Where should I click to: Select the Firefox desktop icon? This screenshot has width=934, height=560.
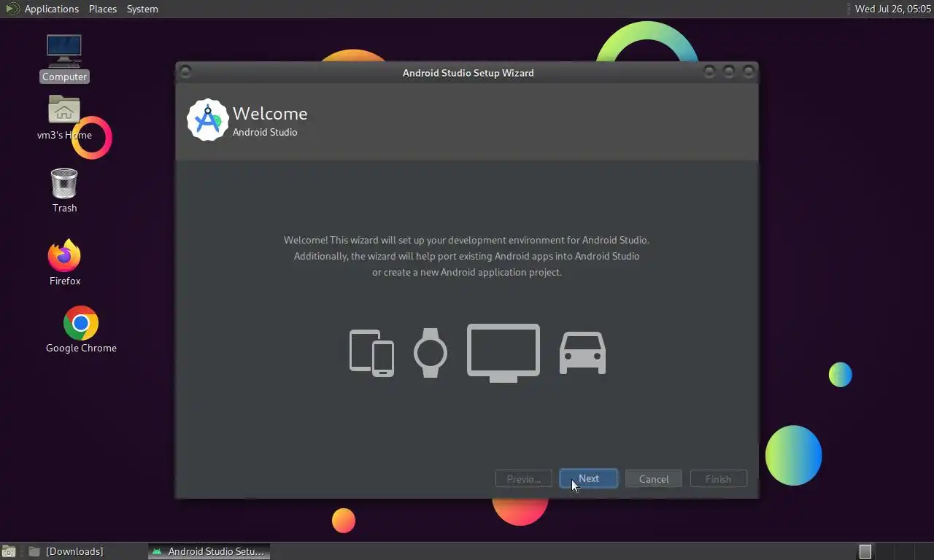[x=64, y=262]
